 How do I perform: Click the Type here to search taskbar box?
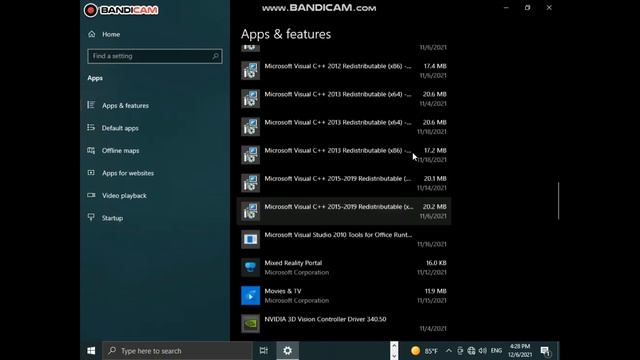coord(177,351)
